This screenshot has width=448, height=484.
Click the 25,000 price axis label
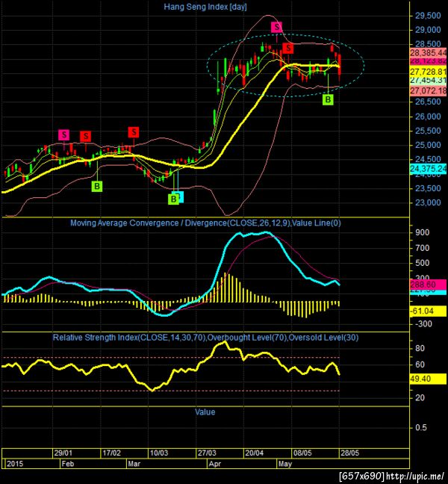(428, 145)
